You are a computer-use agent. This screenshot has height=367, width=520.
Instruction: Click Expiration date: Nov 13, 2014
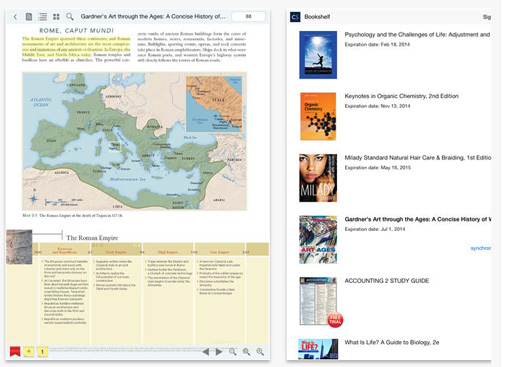(377, 106)
